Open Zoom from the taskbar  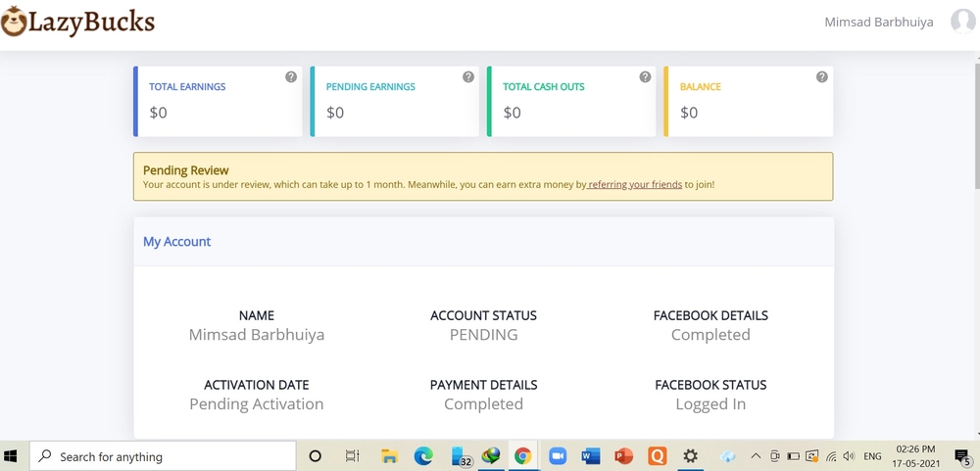pos(558,456)
